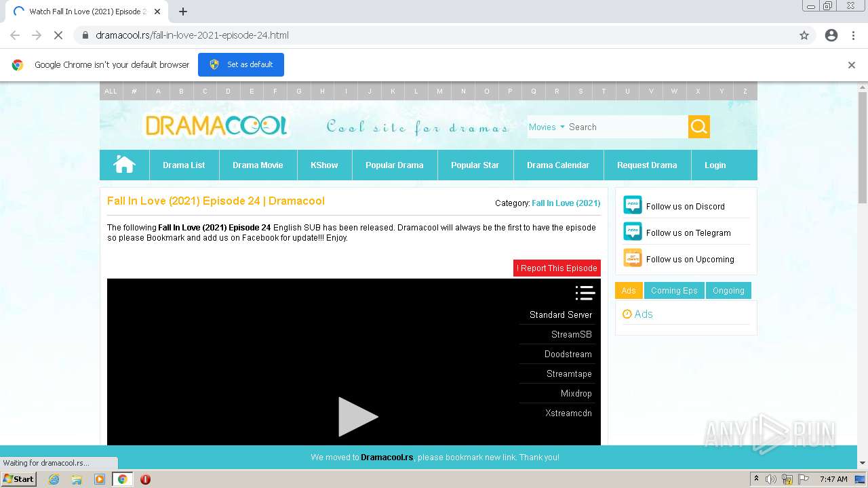This screenshot has height=488, width=868.
Task: Expand the Movies search type dropdown
Action: point(547,127)
